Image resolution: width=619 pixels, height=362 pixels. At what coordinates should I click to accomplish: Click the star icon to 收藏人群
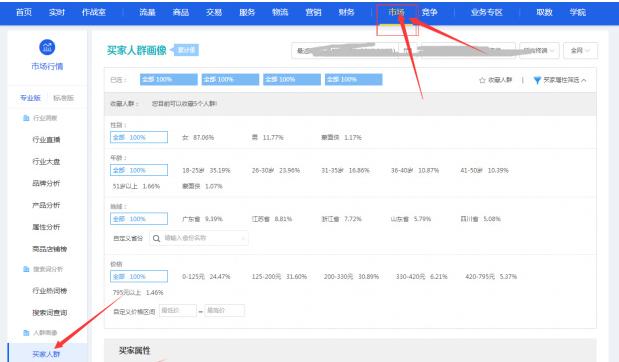(482, 80)
